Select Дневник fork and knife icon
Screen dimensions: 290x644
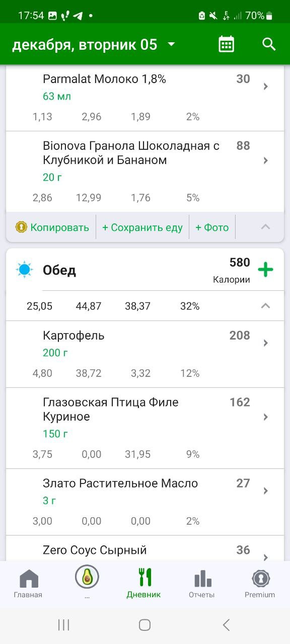(x=145, y=578)
